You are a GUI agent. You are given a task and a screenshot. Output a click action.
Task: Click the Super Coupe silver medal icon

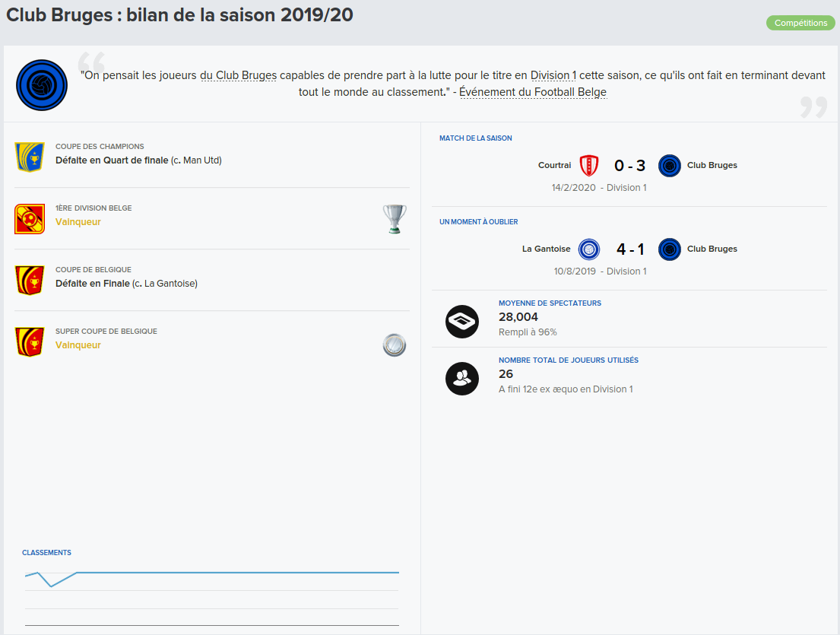(x=395, y=345)
